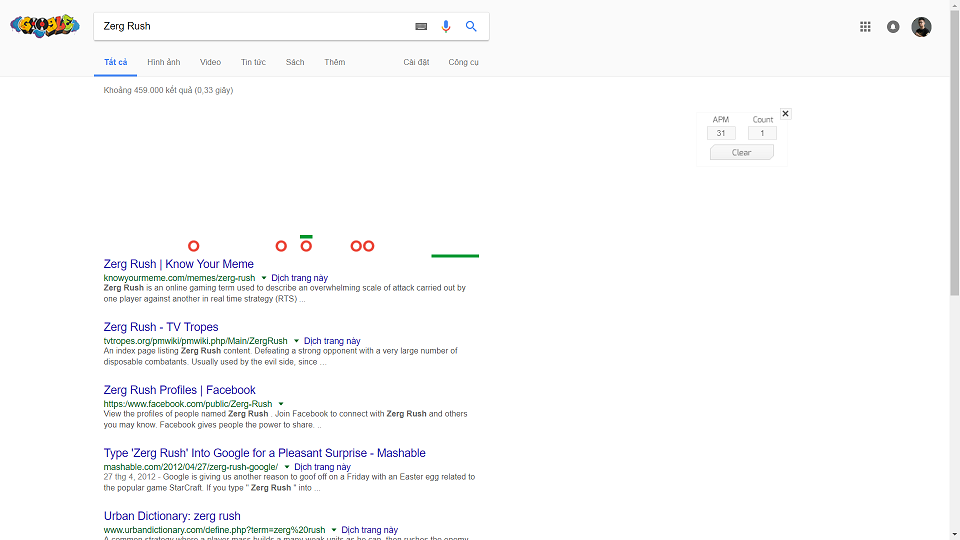Open the Google apps grid
Image resolution: width=960 pixels, height=540 pixels.
tap(865, 26)
